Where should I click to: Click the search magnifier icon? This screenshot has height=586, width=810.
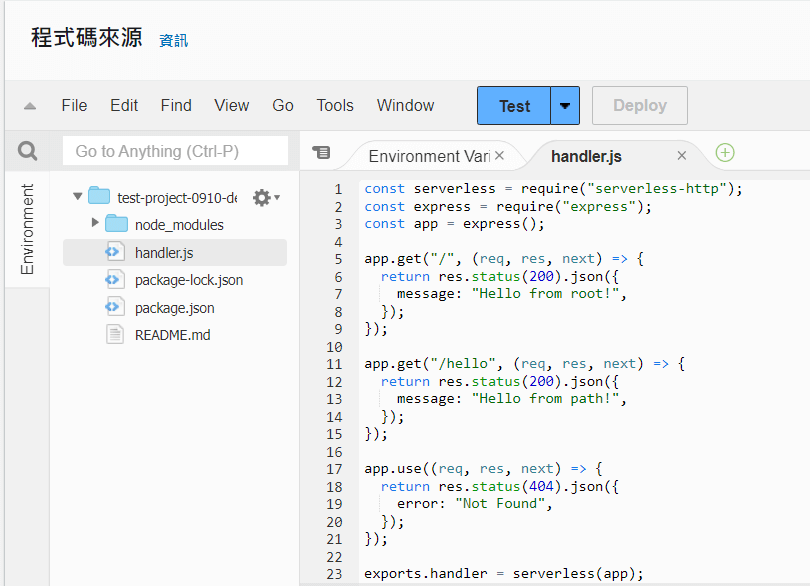point(28,151)
